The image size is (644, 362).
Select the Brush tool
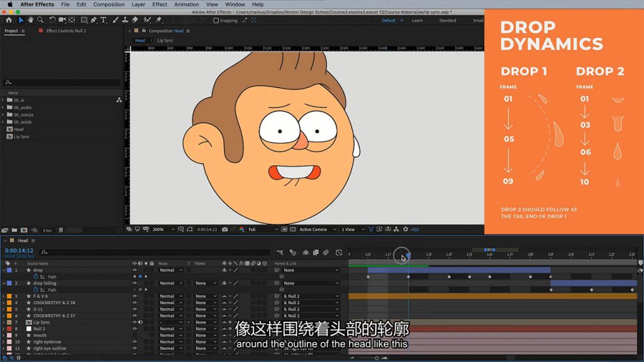click(x=116, y=19)
